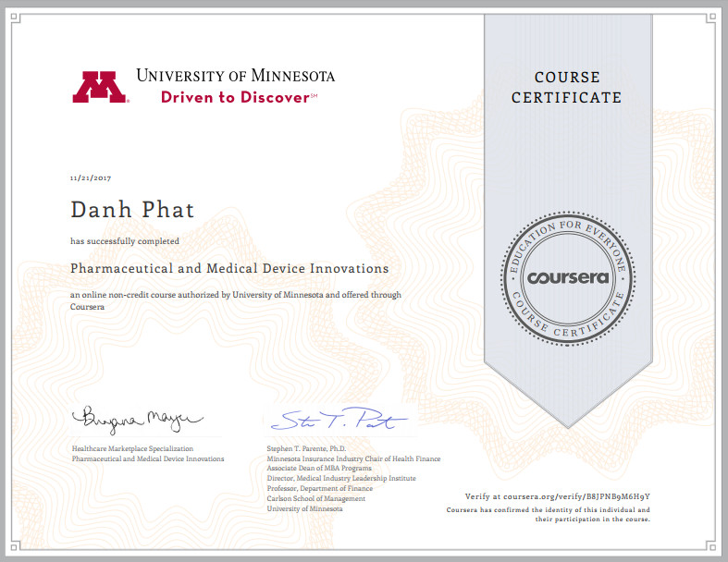This screenshot has height=562, width=728.
Task: Select the recipient name Danh Phat
Action: [132, 210]
